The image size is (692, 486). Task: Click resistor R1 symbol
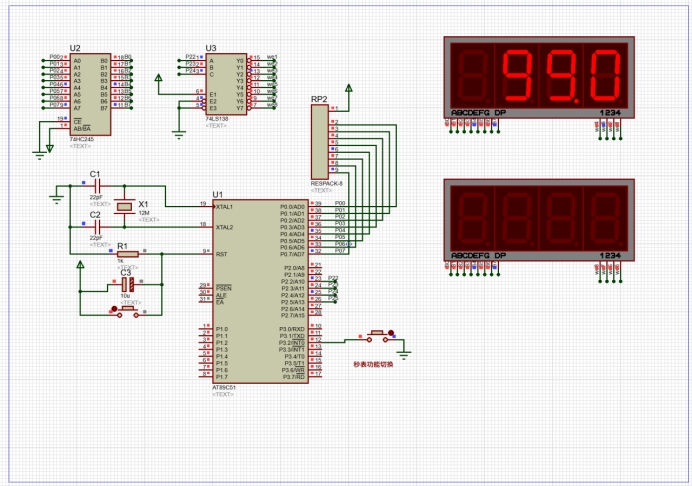point(126,254)
